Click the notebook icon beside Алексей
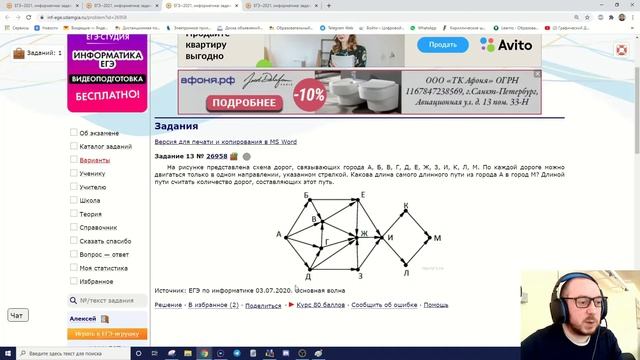The width and height of the screenshot is (640, 360). [105, 319]
